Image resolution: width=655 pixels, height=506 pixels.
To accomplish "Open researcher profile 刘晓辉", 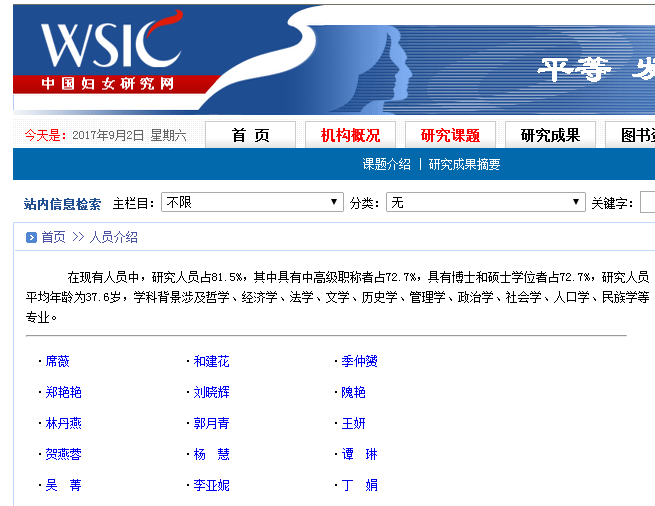I will (211, 393).
